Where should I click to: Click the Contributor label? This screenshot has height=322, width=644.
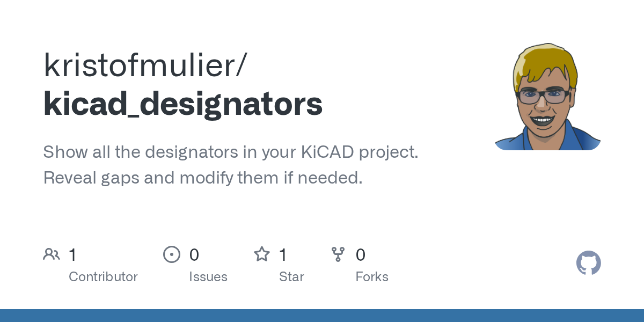pyautogui.click(x=103, y=277)
